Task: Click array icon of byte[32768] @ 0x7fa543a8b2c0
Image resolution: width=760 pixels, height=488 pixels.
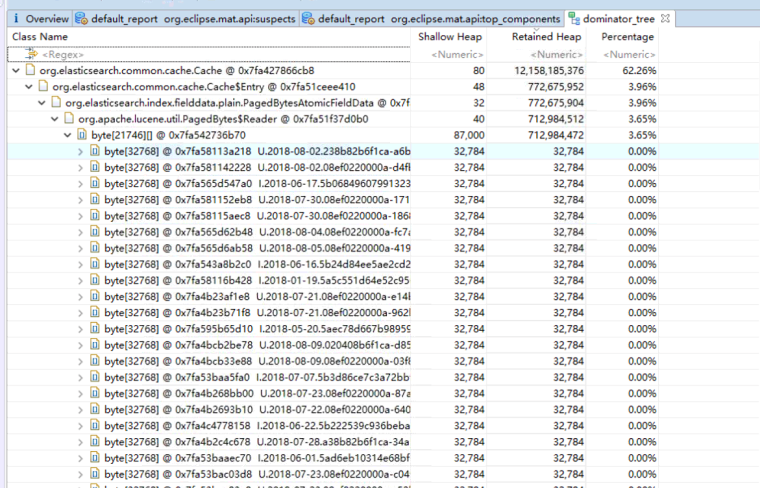Action: [95, 264]
